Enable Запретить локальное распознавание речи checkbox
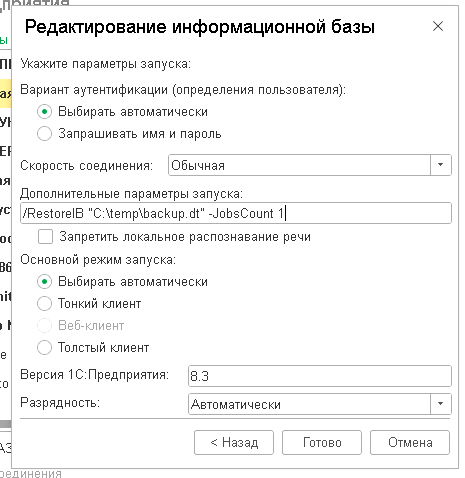 click(x=45, y=237)
